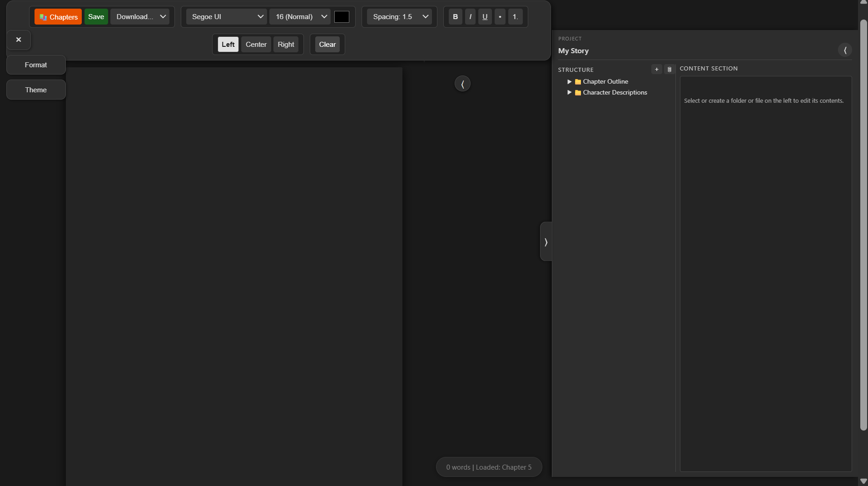Collapse the Project panel using its header chevron
The image size is (868, 486).
tap(845, 50)
